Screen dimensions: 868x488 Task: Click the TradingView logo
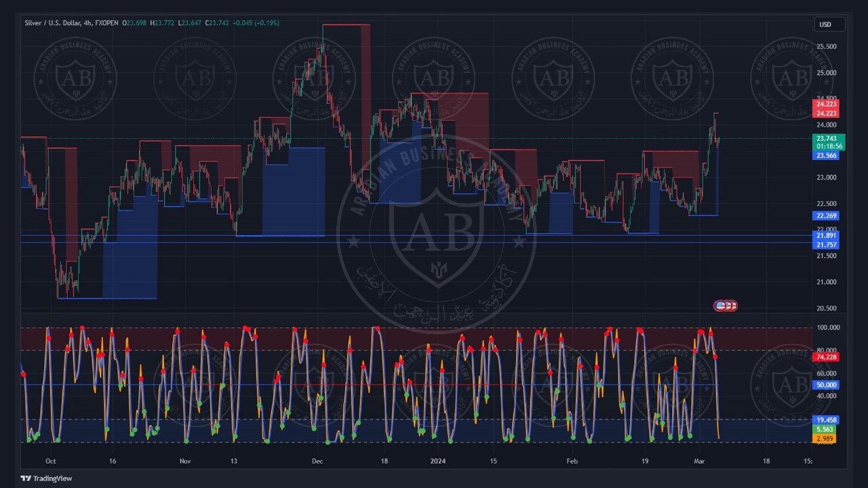[46, 479]
